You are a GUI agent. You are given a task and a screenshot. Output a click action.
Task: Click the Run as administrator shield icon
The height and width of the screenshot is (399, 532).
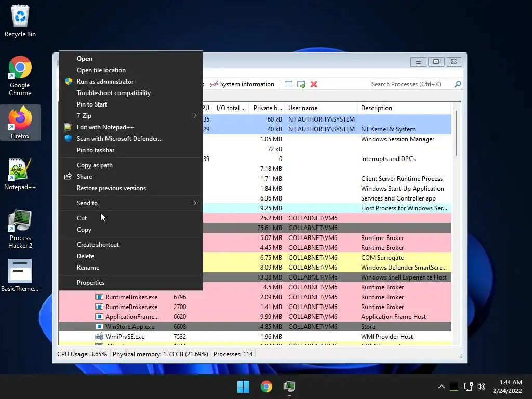pos(69,82)
